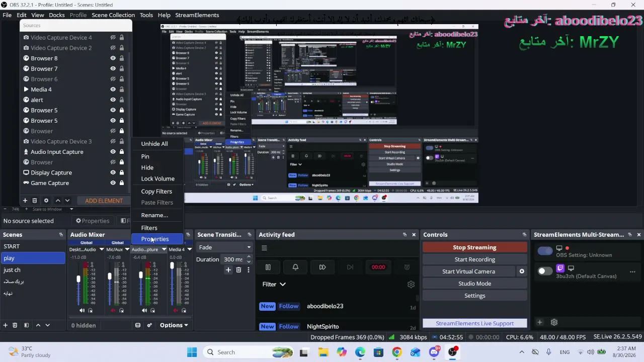Click the ADD ELEMENT button
644x362 pixels.
point(104,201)
